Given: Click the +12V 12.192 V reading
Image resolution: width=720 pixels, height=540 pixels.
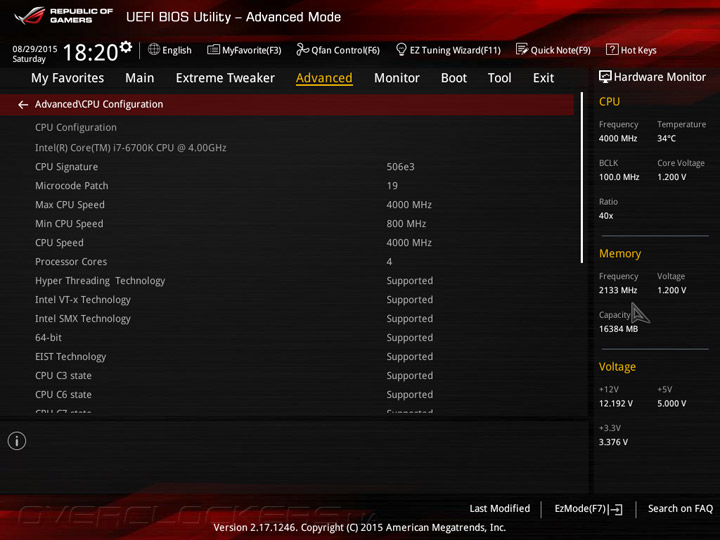Looking at the screenshot, I should point(616,404).
